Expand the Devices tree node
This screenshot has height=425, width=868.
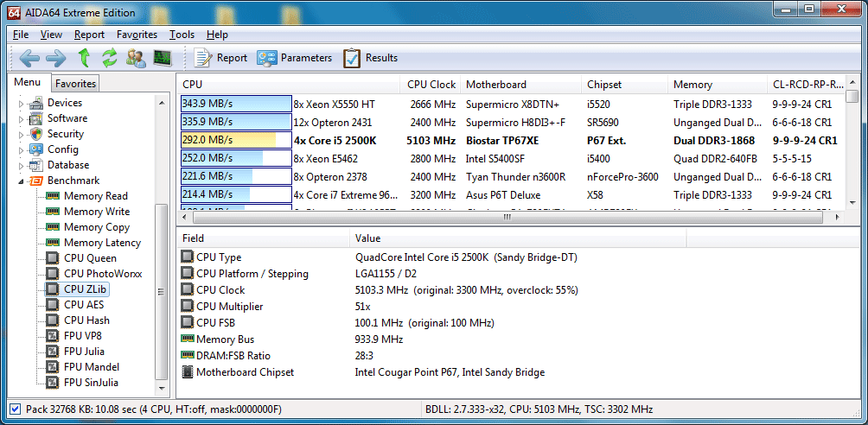(x=22, y=103)
